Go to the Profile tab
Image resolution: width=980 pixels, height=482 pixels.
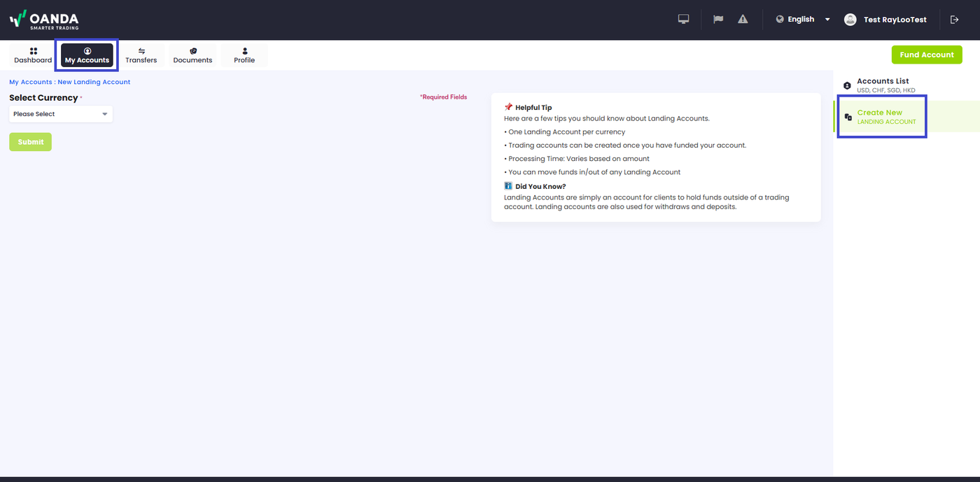point(244,55)
